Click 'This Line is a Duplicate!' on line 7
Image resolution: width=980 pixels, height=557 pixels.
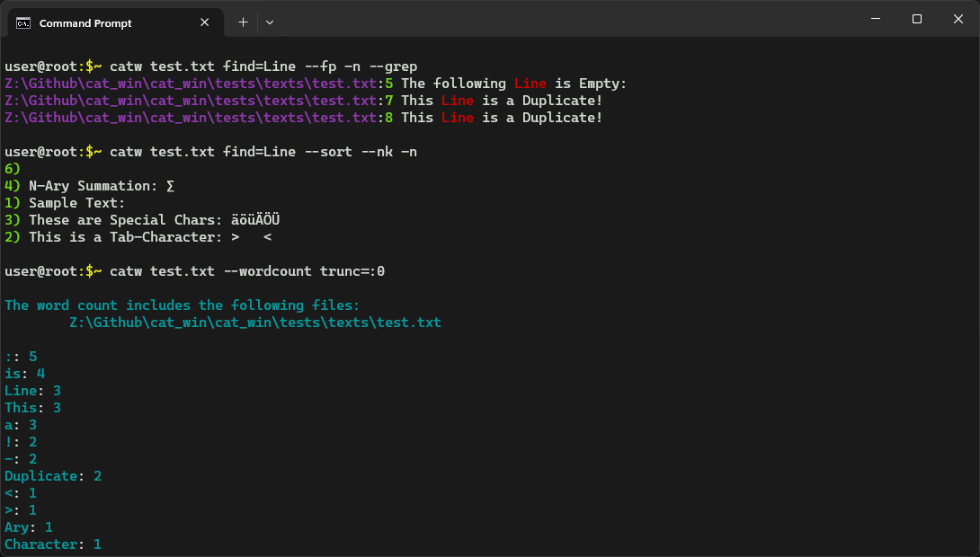(502, 101)
